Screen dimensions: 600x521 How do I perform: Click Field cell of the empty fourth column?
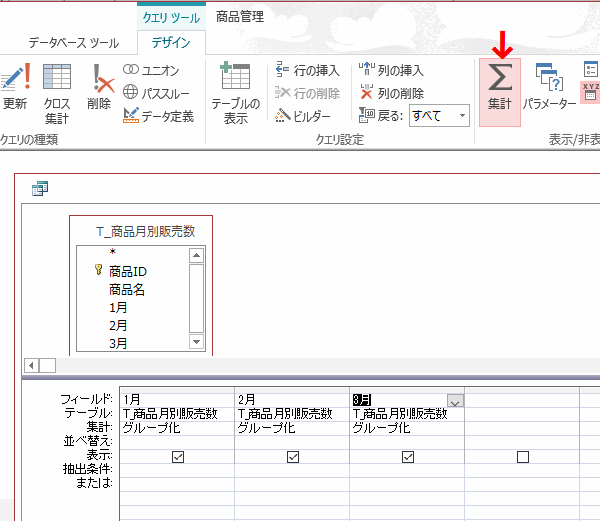[522, 400]
